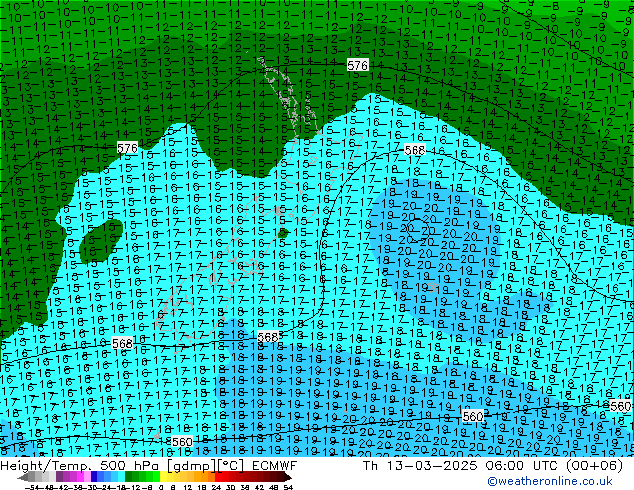Click the 'Height/Temp.' title text
Image resolution: width=634 pixels, height=490 pixels.
45,466
